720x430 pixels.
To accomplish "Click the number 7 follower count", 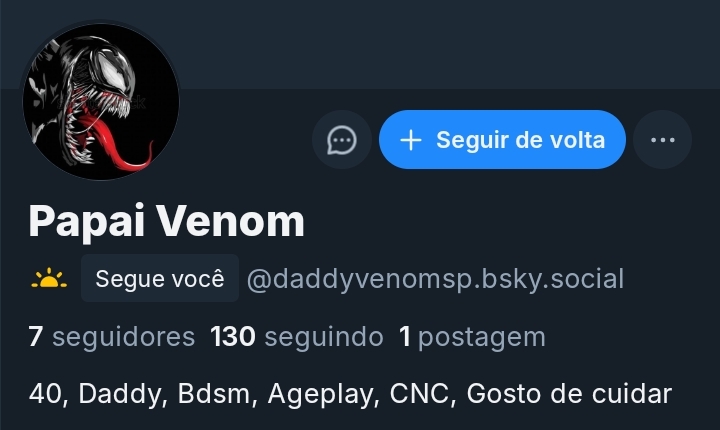I will click(x=36, y=336).
